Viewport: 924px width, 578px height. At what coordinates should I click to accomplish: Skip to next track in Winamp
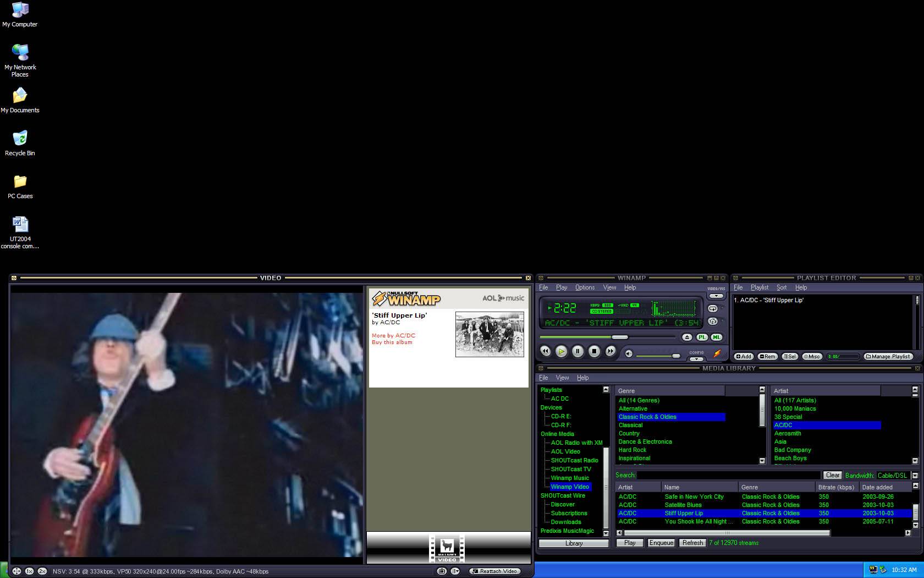pos(610,351)
